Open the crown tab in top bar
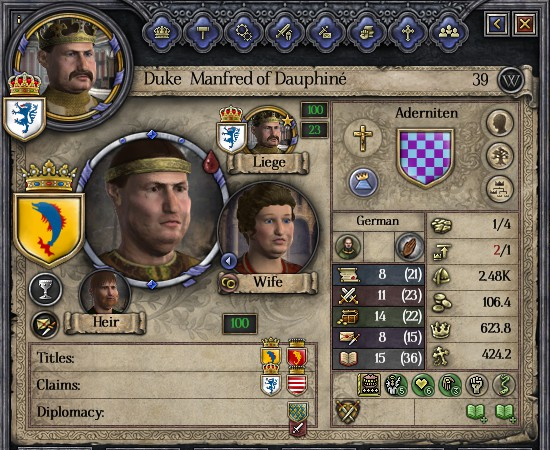 (162, 33)
